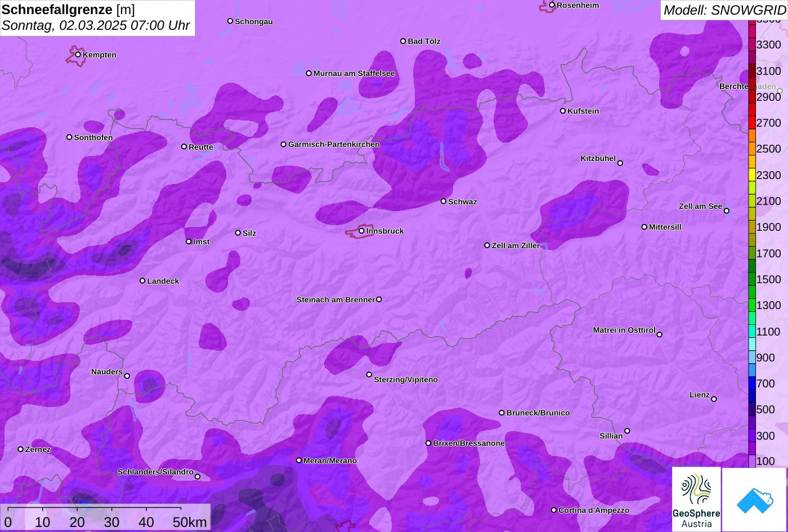Viewport: 788px width, 532px height.
Task: Select the Landeck marker circle
Action: pyautogui.click(x=142, y=281)
